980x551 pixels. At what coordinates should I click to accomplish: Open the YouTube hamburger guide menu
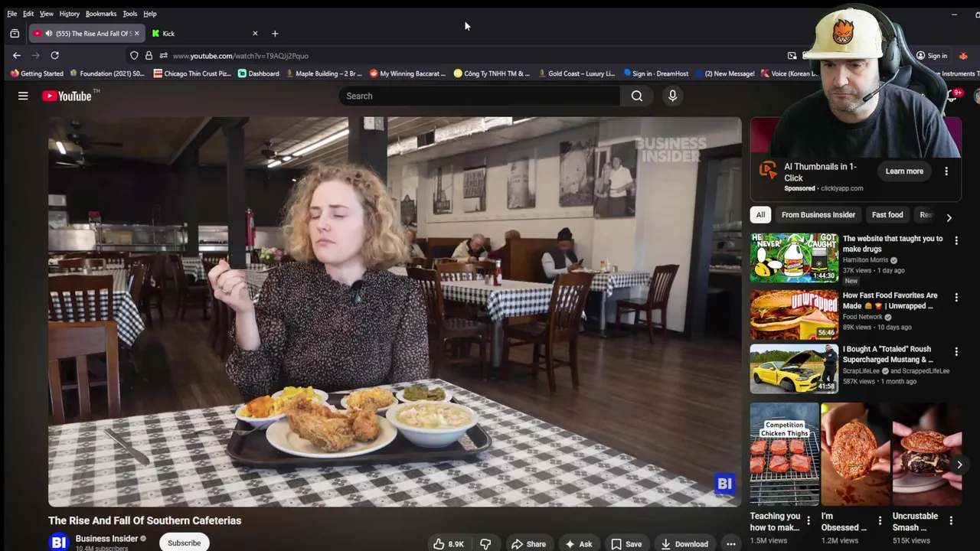point(23,96)
